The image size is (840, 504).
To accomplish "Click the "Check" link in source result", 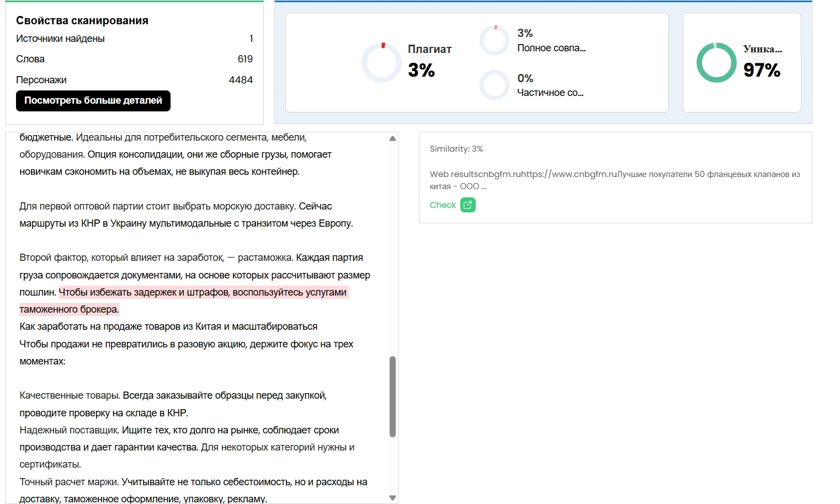I will tap(443, 205).
